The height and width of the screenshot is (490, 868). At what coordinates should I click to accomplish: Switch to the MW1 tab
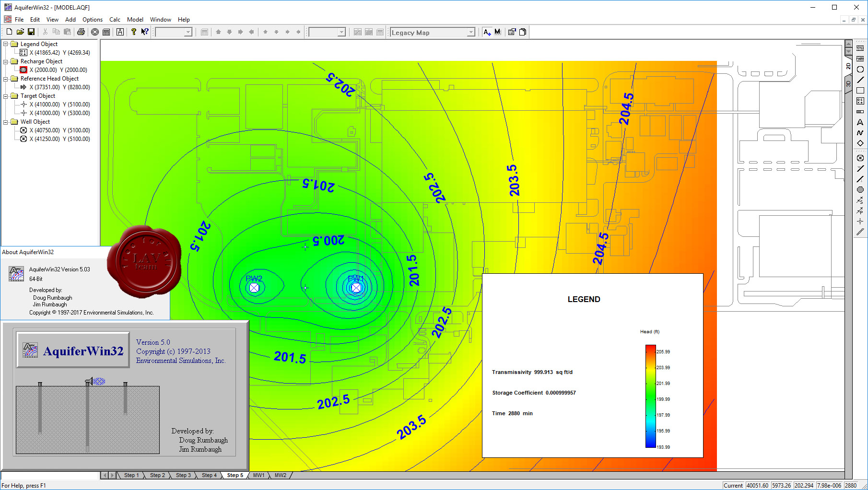(258, 475)
